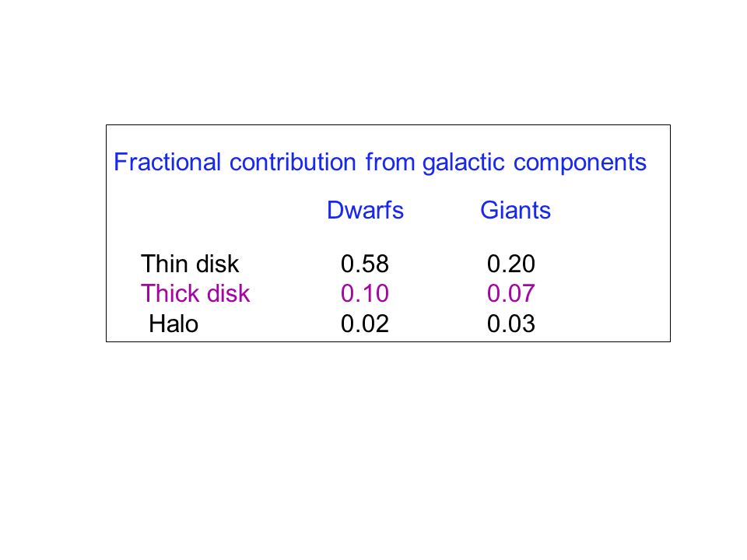Click the Halo row label

tap(174, 324)
